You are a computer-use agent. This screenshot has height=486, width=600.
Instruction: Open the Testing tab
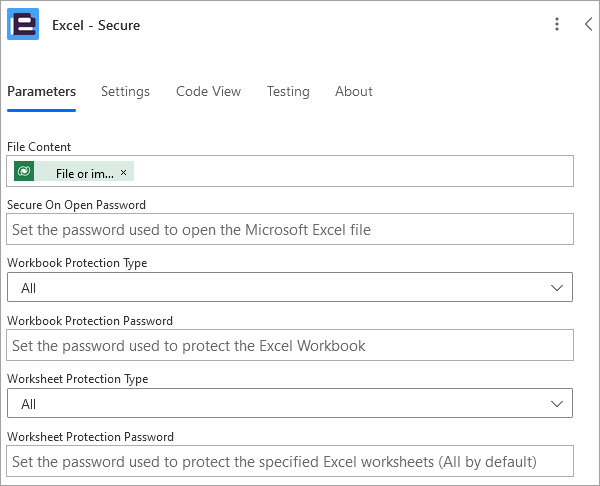tap(288, 91)
